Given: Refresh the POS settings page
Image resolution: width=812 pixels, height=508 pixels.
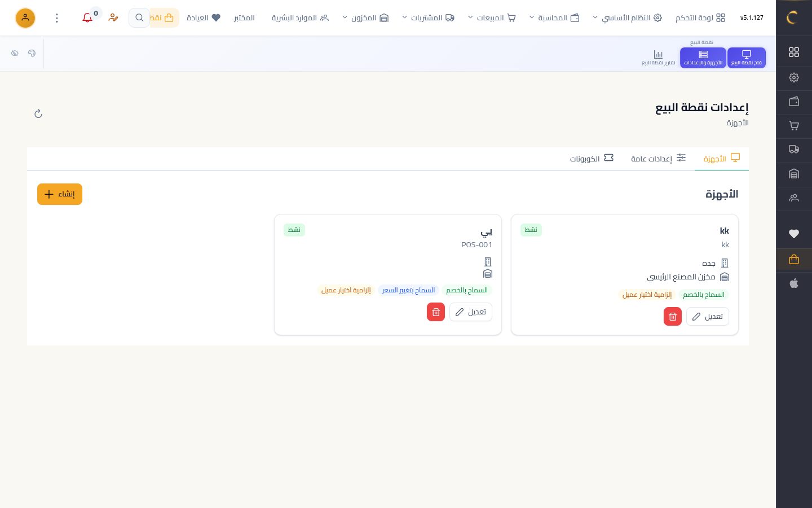Looking at the screenshot, I should click(38, 114).
